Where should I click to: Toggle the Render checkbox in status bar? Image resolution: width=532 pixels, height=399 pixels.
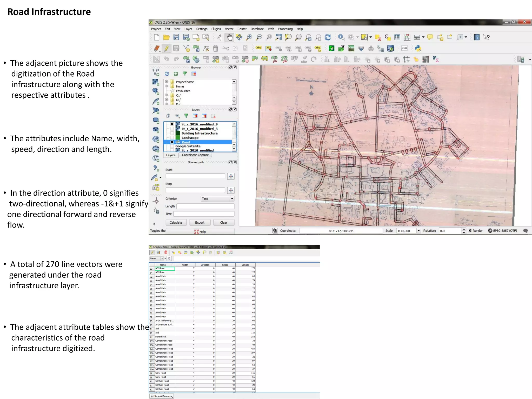[470, 231]
